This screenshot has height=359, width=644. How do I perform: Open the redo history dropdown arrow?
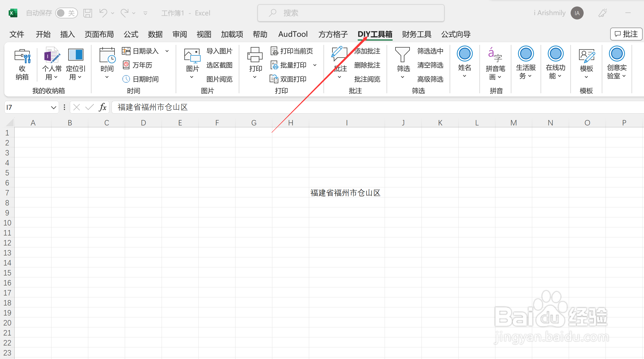[x=134, y=13]
